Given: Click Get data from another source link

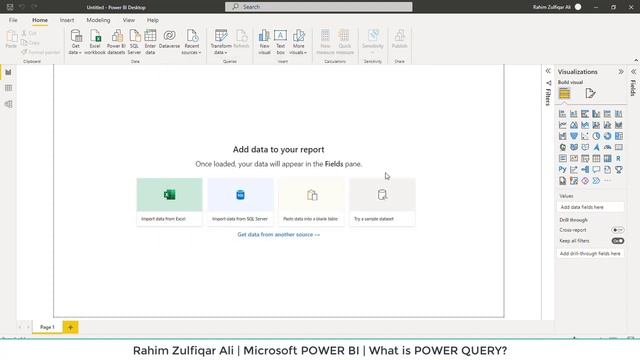Looking at the screenshot, I should point(279,235).
